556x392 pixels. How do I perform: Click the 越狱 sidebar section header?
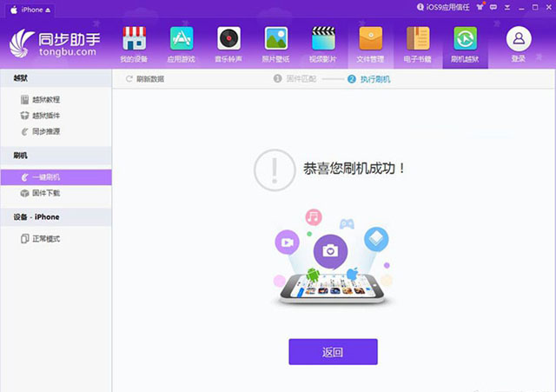tap(56, 78)
